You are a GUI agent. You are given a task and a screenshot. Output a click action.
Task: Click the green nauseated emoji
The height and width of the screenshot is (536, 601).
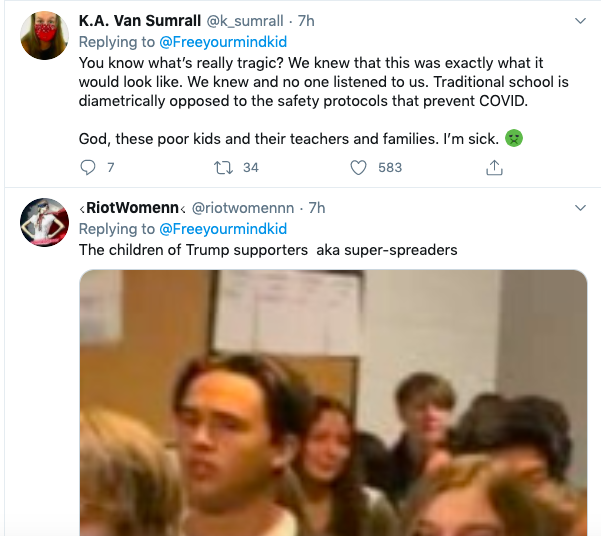[x=514, y=138]
